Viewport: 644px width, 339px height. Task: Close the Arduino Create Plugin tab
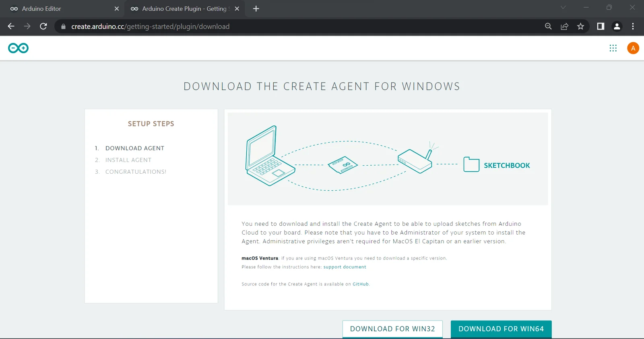(237, 9)
